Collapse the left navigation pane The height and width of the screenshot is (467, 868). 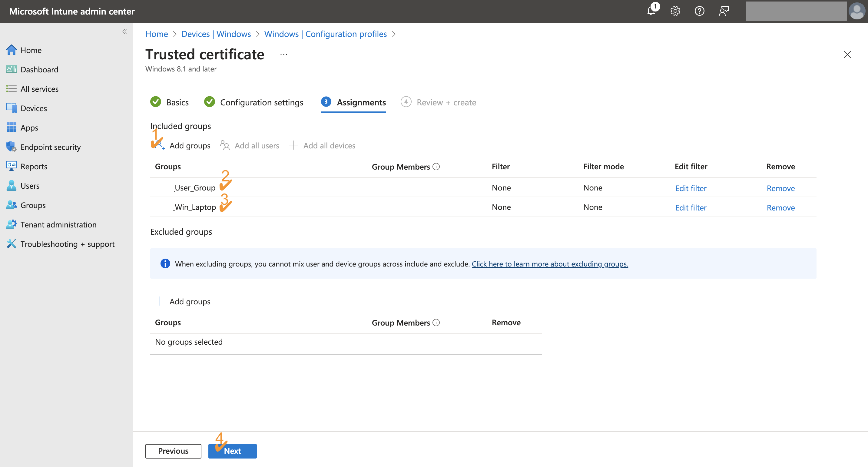tap(125, 31)
